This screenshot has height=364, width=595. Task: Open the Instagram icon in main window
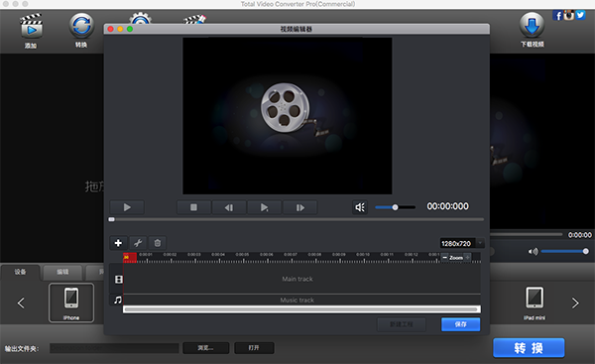point(568,16)
